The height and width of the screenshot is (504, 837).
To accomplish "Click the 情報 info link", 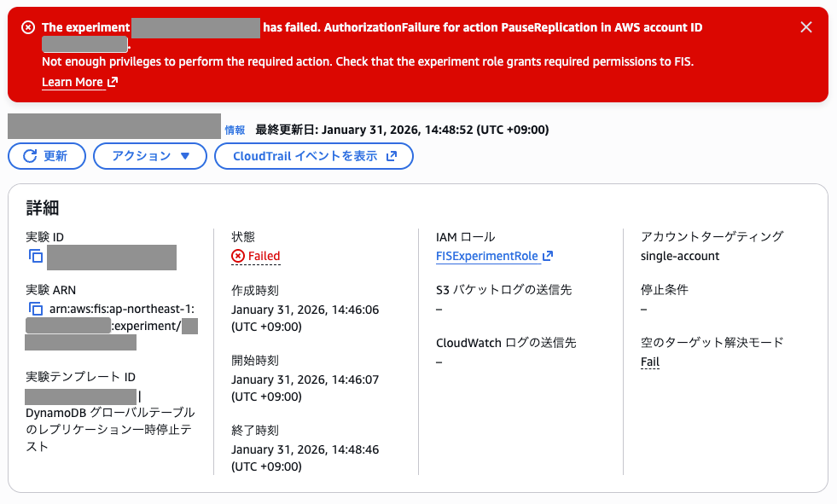I will tap(236, 129).
